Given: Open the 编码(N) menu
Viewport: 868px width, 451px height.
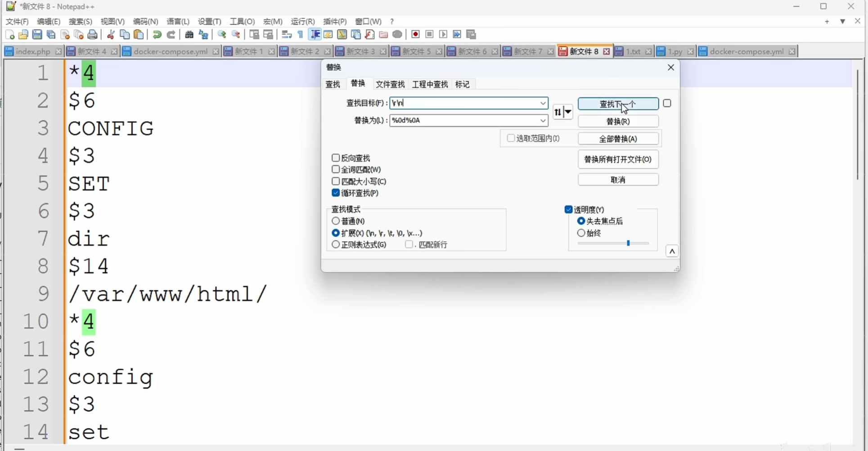Looking at the screenshot, I should [146, 22].
